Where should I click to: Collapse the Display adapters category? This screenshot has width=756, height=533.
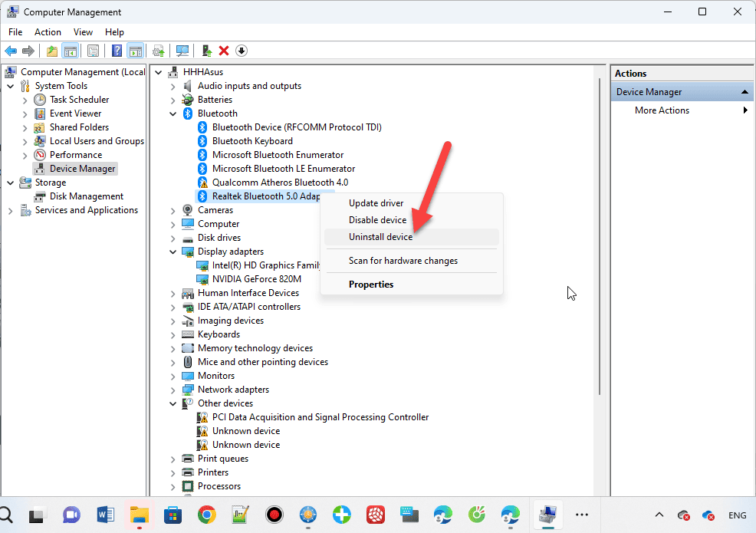click(x=173, y=252)
